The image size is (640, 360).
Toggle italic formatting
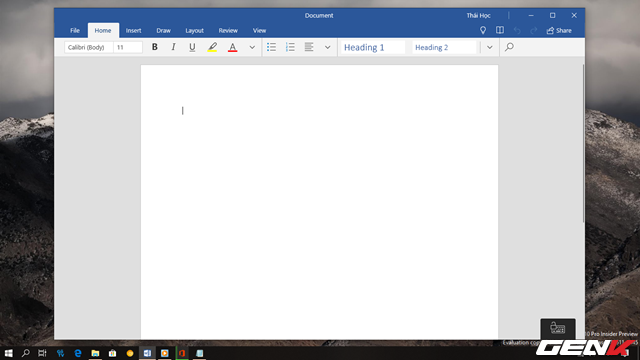(x=173, y=47)
